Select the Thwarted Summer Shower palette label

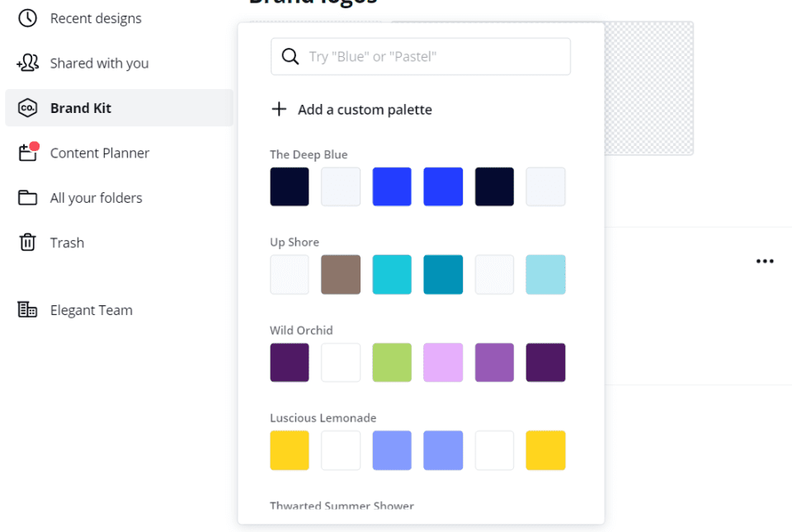[x=342, y=506]
